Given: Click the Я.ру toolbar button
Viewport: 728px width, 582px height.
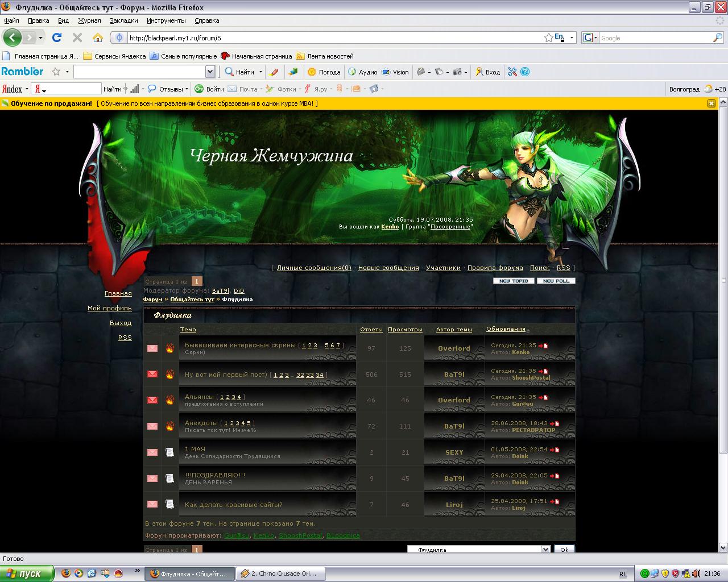Looking at the screenshot, I should pyautogui.click(x=316, y=89).
